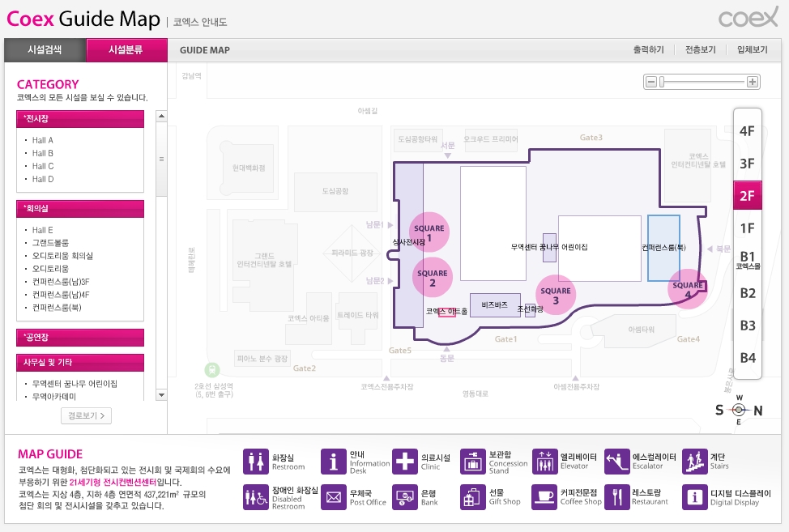Click the Coffee Shop cup icon
The width and height of the screenshot is (789, 532).
(545, 497)
